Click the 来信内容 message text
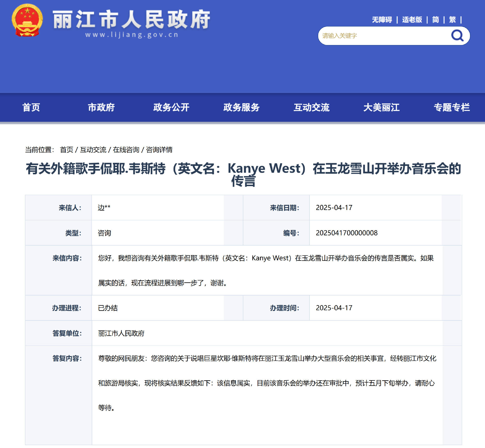485x448 pixels. coord(266,270)
